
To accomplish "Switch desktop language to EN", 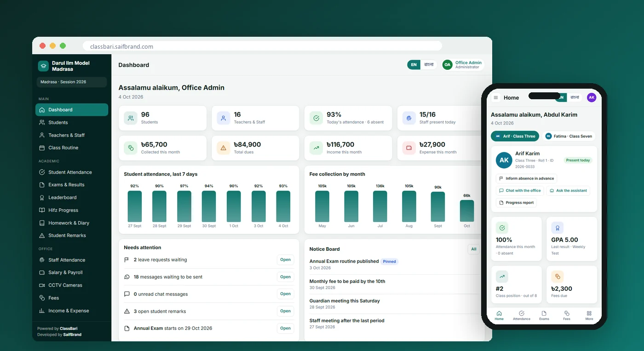I will [x=414, y=65].
